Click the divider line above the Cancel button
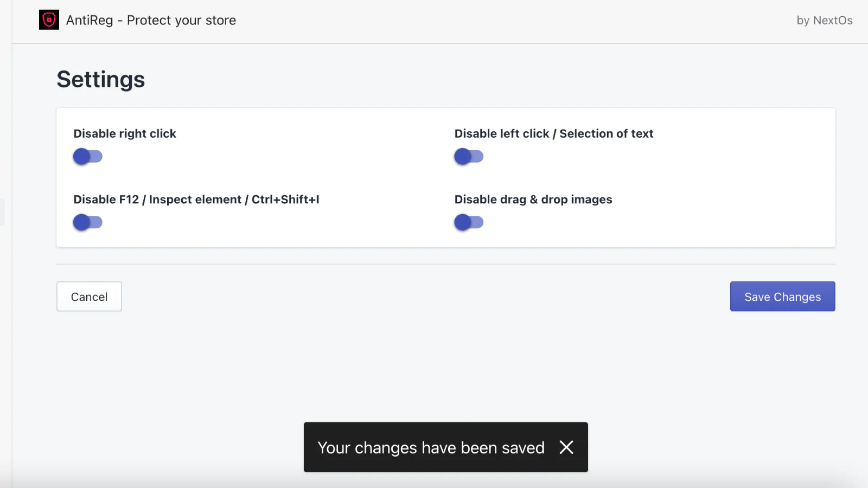This screenshot has height=488, width=868. click(x=445, y=265)
